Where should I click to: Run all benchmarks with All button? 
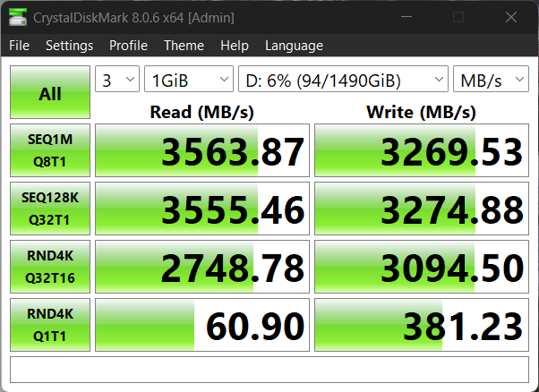[x=50, y=92]
